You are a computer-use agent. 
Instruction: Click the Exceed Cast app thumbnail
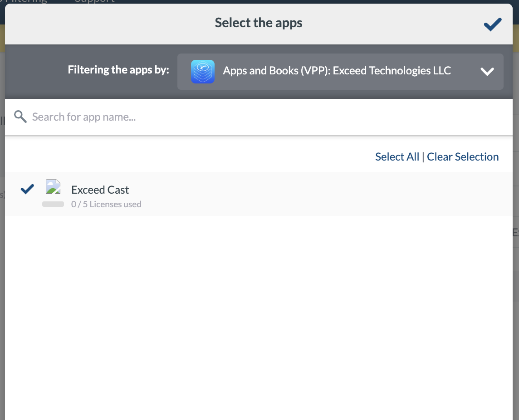pyautogui.click(x=53, y=187)
